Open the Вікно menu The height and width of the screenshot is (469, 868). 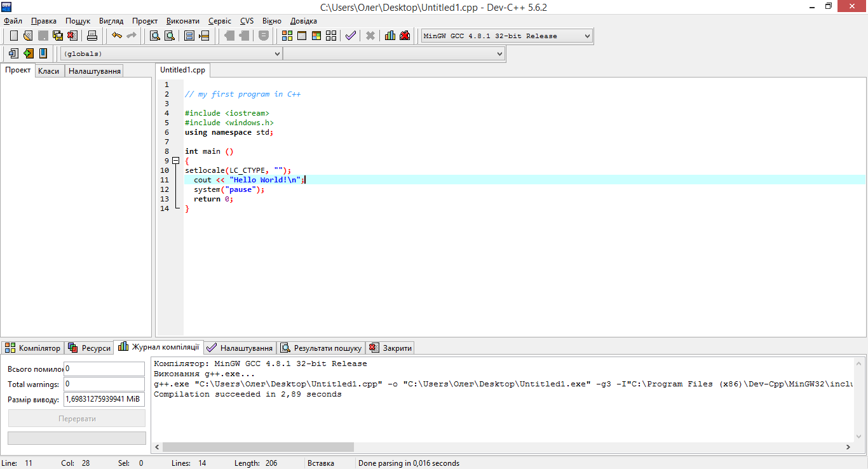pos(272,21)
